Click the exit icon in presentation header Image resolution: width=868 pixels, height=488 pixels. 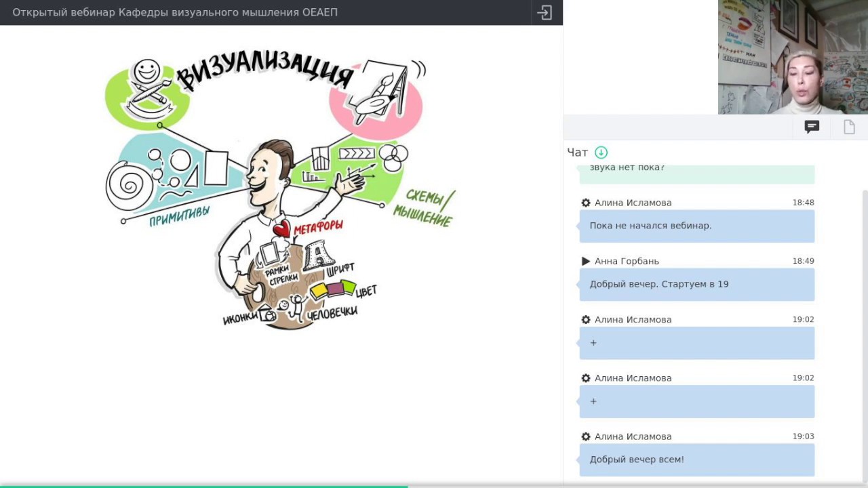(x=545, y=12)
